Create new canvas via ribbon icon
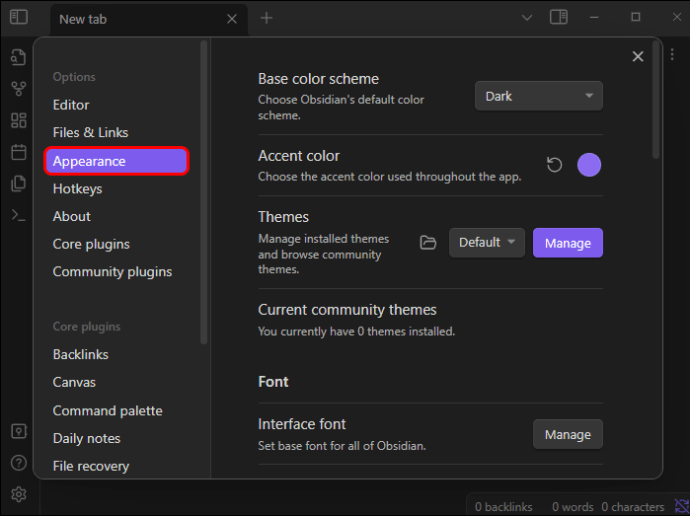The width and height of the screenshot is (690, 516). tap(18, 120)
